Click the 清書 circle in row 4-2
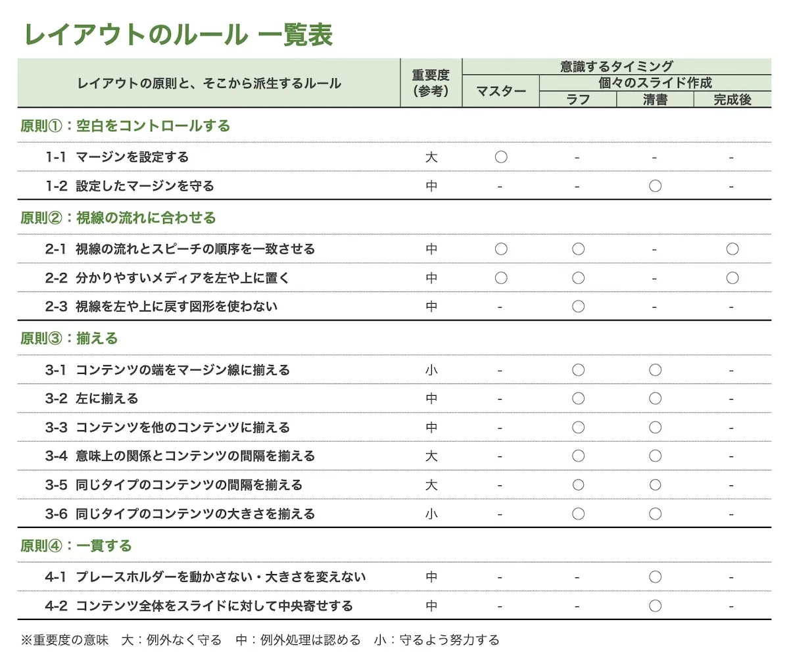The height and width of the screenshot is (672, 789). coord(655,606)
